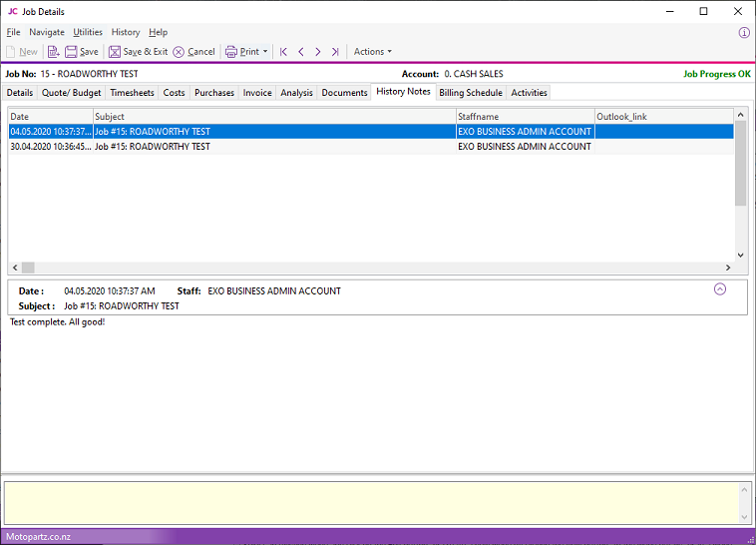Click the Subject column header
This screenshot has height=545, width=756.
(272, 117)
